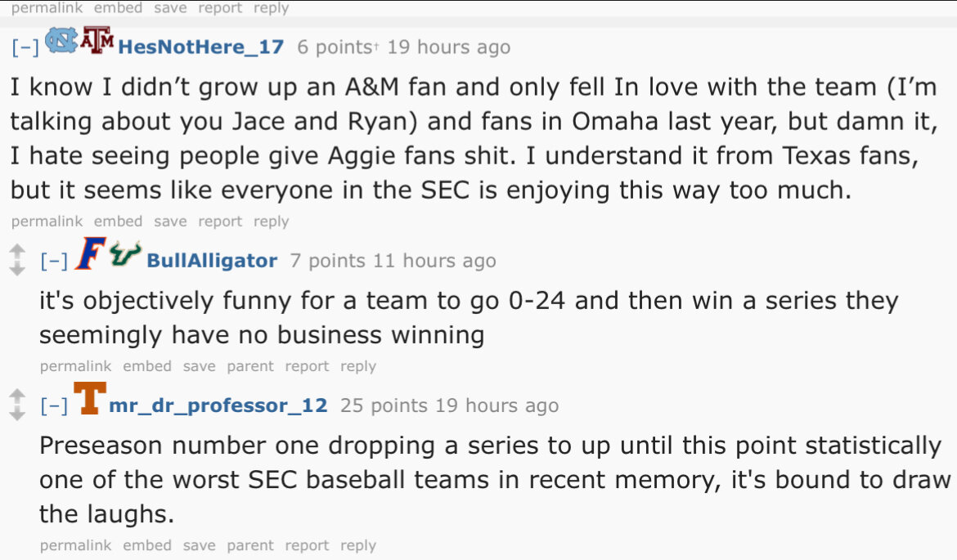957x560 pixels.
Task: Click the Texas A&M flair icon
Action: [x=97, y=40]
